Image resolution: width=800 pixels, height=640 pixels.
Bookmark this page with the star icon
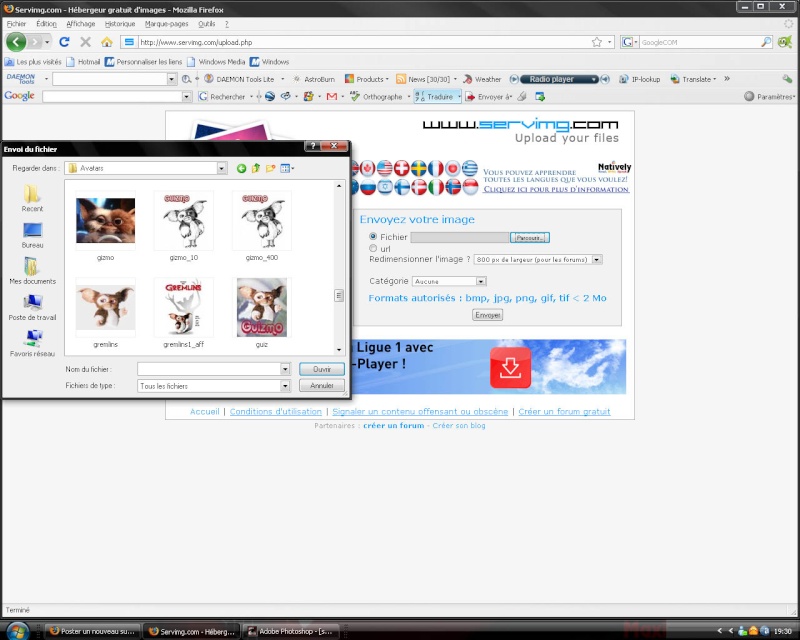point(596,42)
